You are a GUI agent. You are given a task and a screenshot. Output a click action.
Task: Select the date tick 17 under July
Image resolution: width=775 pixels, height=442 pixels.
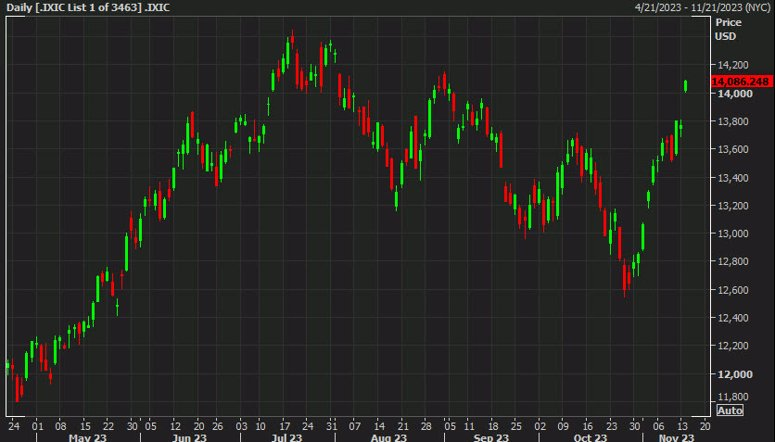pos(285,426)
